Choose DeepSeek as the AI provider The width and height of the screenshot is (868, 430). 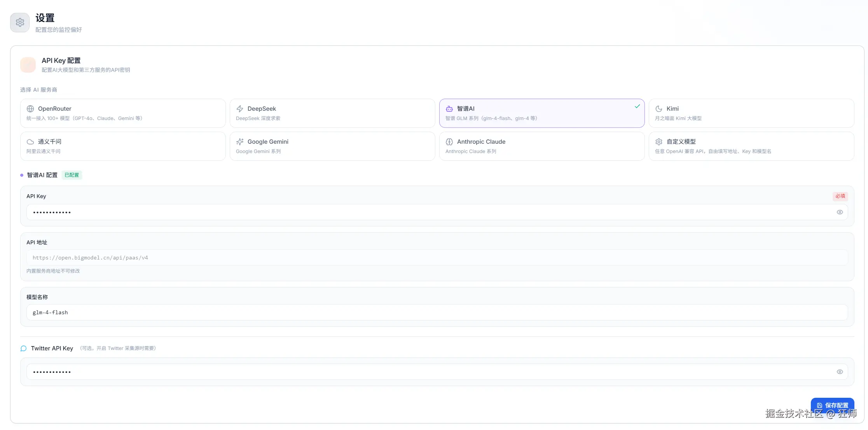click(x=332, y=113)
